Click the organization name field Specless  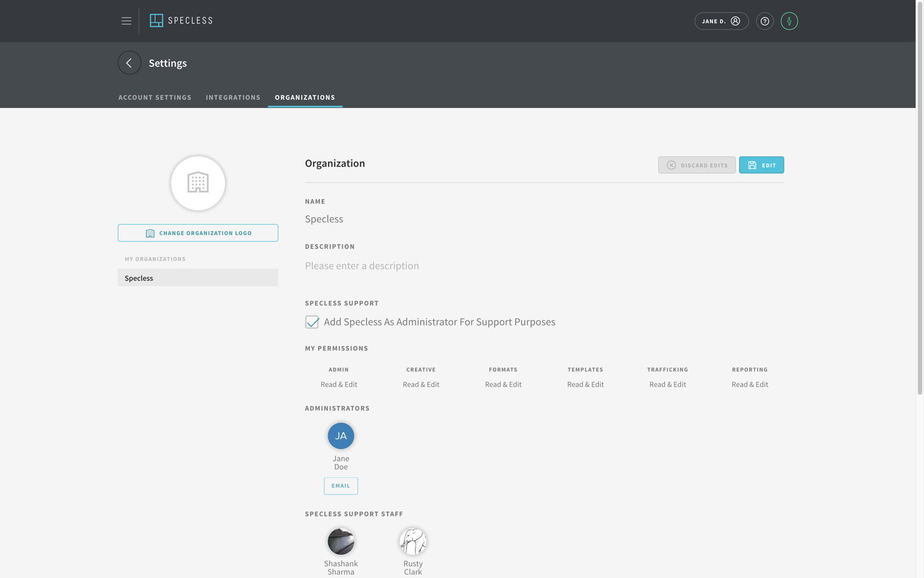point(324,219)
